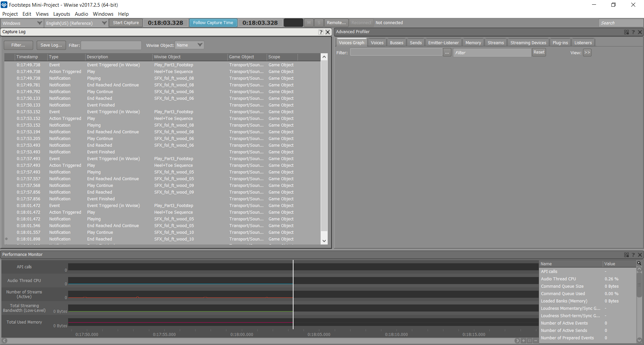This screenshot has width=644, height=345.
Task: Switch to the Listeners tab
Action: pyautogui.click(x=583, y=43)
